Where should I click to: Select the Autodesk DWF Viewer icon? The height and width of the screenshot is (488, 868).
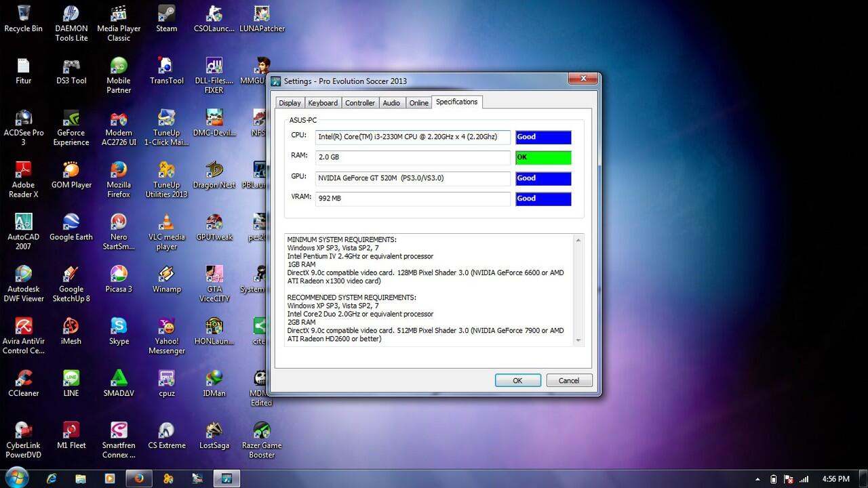pyautogui.click(x=24, y=285)
